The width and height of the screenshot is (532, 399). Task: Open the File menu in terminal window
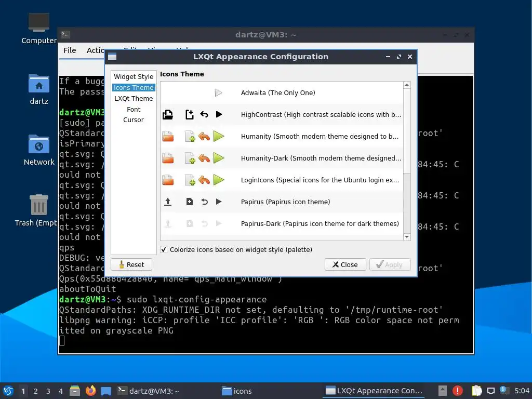[x=70, y=50]
